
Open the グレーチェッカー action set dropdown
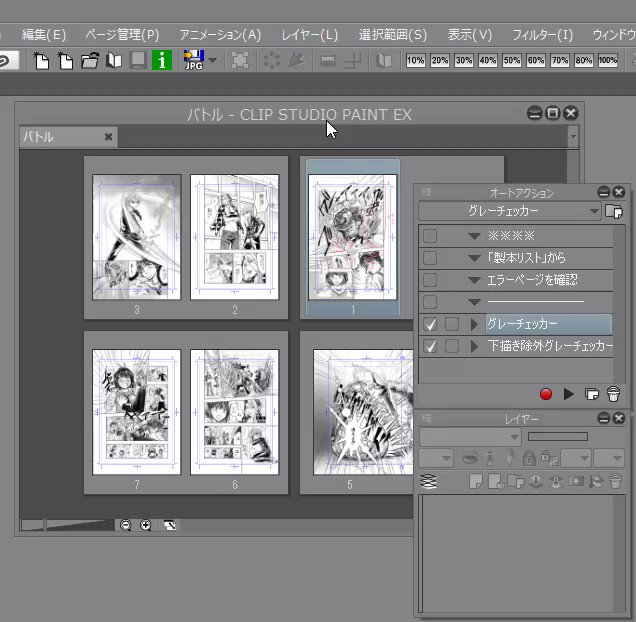click(509, 211)
